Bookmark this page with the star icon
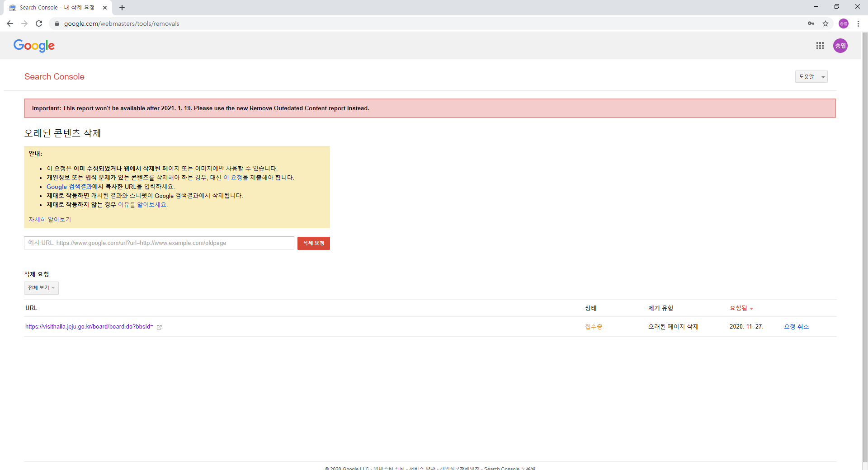This screenshot has height=470, width=868. click(x=826, y=23)
